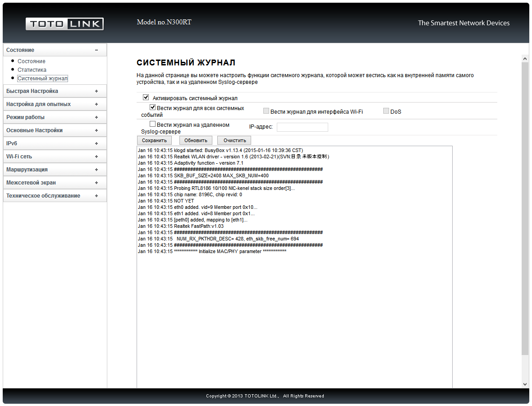532x406 pixels.
Task: Click the page scrollbar up arrow
Action: (525, 59)
